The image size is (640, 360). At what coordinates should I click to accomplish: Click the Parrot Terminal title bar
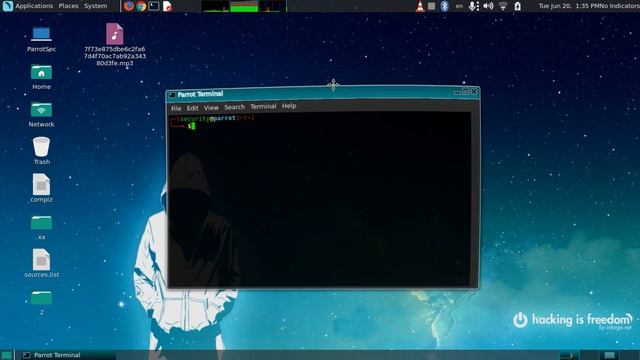tap(322, 93)
